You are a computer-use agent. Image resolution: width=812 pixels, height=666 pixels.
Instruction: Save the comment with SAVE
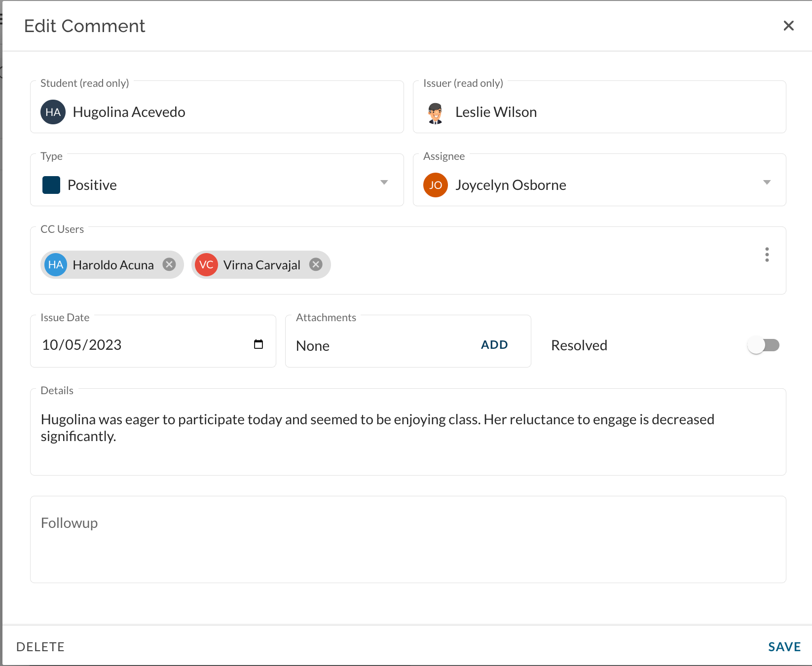(784, 647)
